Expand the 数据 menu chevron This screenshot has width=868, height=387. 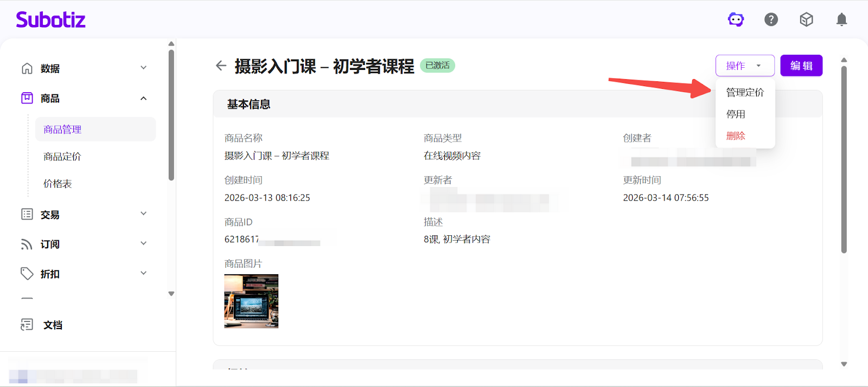(x=143, y=68)
